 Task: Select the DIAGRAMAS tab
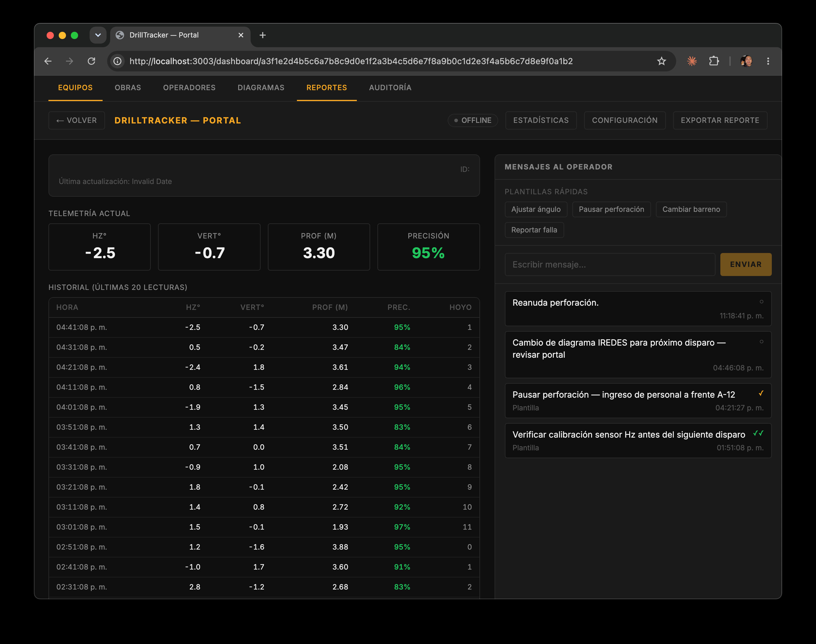tap(261, 87)
